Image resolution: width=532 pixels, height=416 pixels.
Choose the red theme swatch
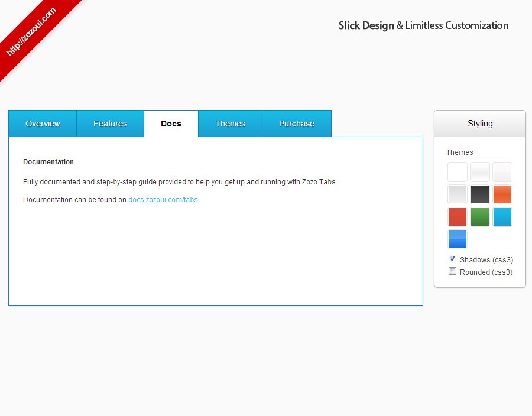(458, 217)
